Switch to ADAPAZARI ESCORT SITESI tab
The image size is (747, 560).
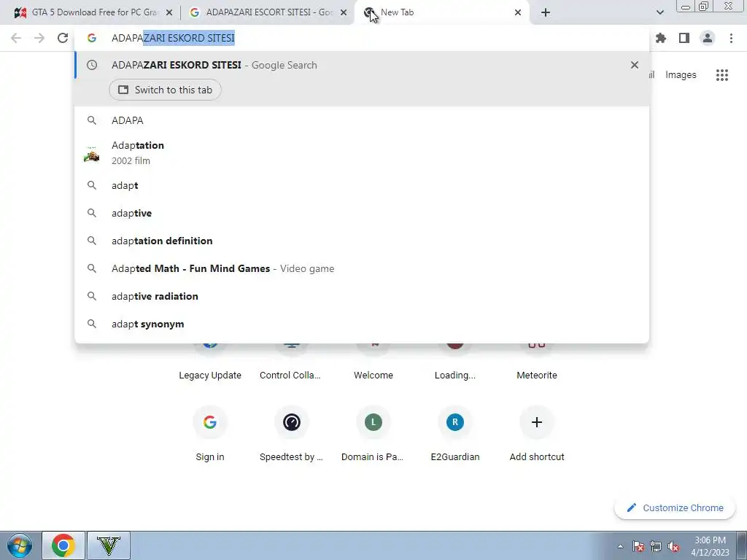pos(268,12)
